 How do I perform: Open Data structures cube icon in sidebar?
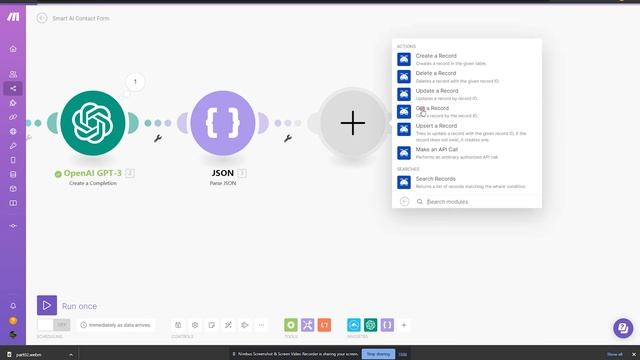pyautogui.click(x=13, y=189)
